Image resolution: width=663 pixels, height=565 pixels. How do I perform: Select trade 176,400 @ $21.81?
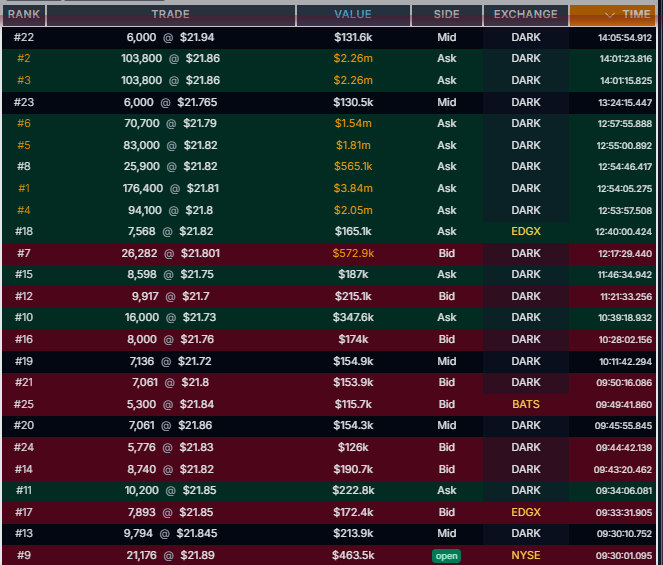[x=171, y=188]
